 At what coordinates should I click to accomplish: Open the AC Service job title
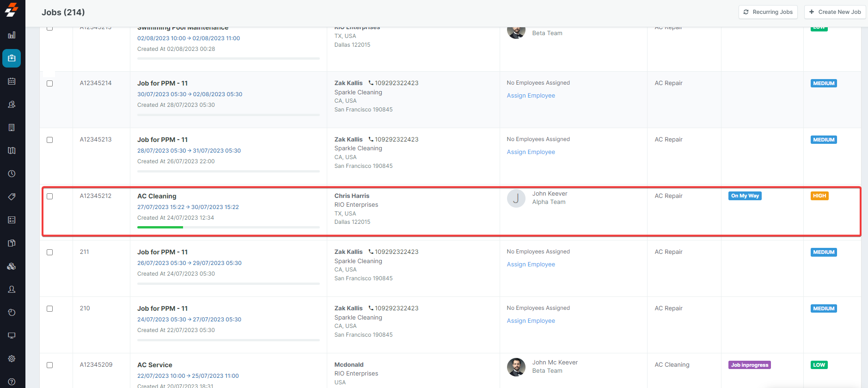tap(154, 365)
